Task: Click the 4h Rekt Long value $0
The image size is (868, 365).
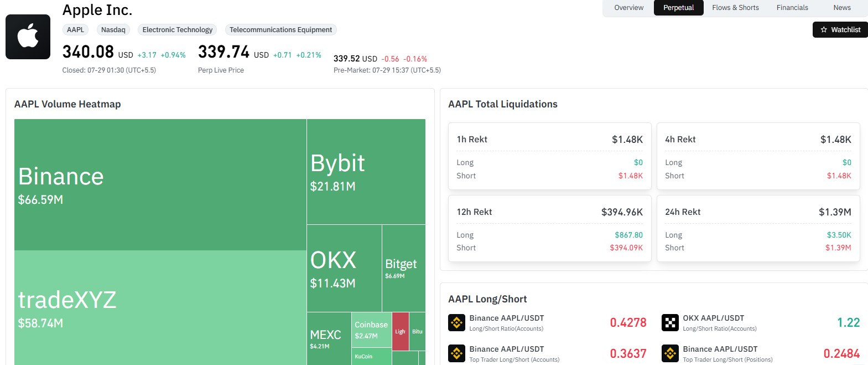Action: click(x=847, y=162)
